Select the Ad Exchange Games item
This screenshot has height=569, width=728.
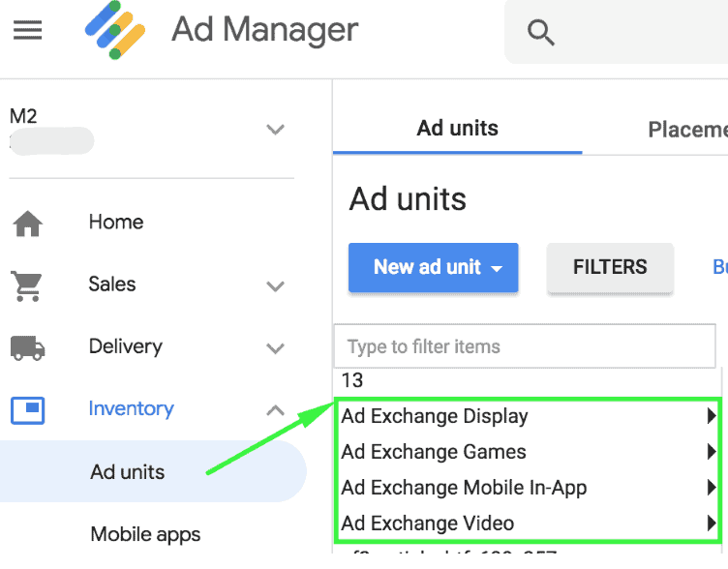[x=527, y=451]
